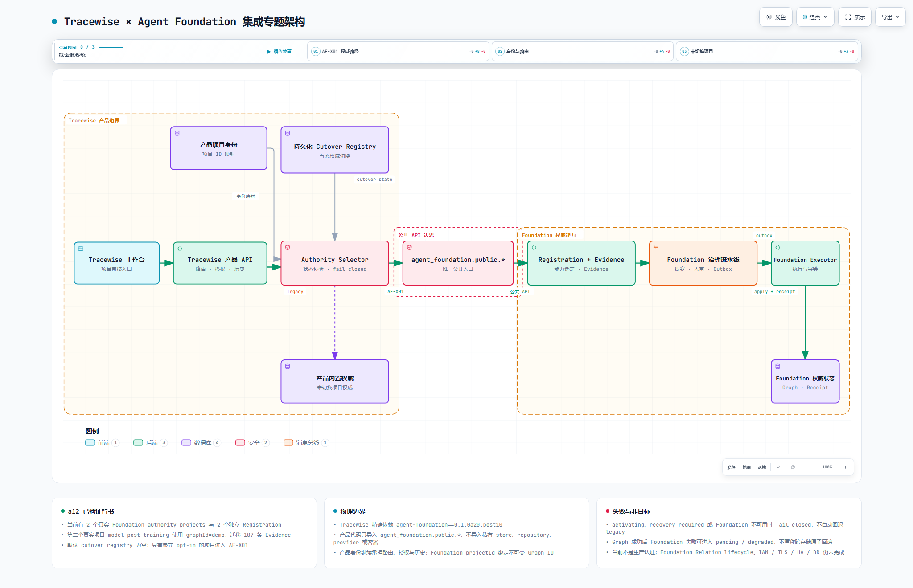Viewport: 913px width, 588px height.
Task: Click the Authority Selector node title
Action: point(335,260)
